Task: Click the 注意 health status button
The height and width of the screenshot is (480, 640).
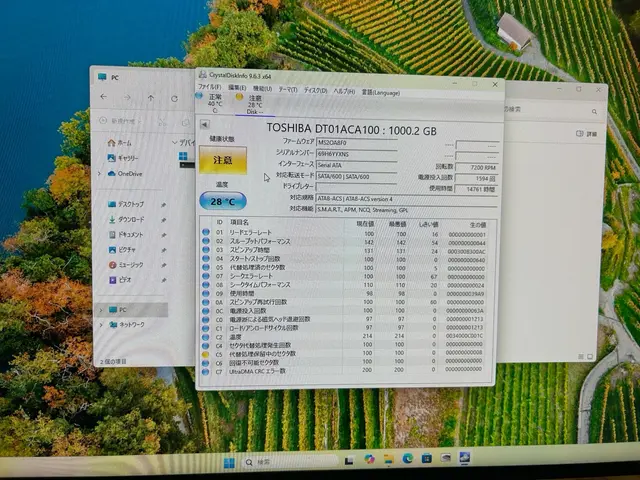Action: pos(222,159)
